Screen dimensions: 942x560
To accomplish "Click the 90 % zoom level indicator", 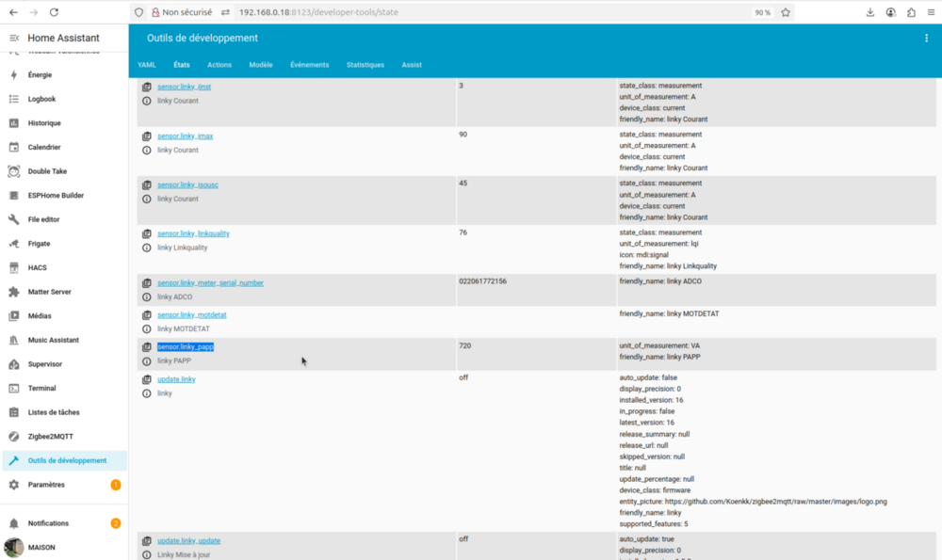I will 762,12.
